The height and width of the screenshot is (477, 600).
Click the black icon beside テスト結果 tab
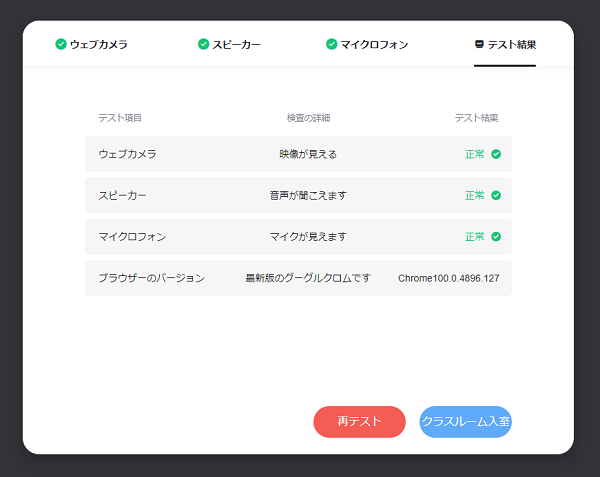click(x=480, y=44)
